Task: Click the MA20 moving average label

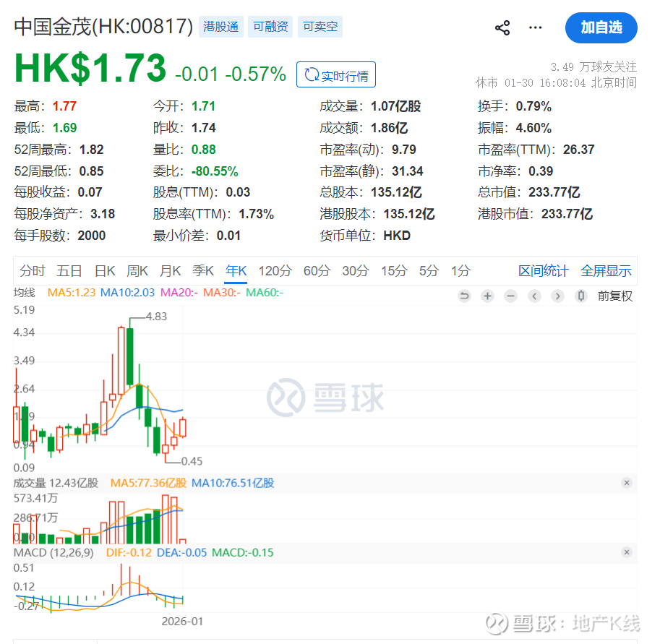Action: [x=179, y=293]
